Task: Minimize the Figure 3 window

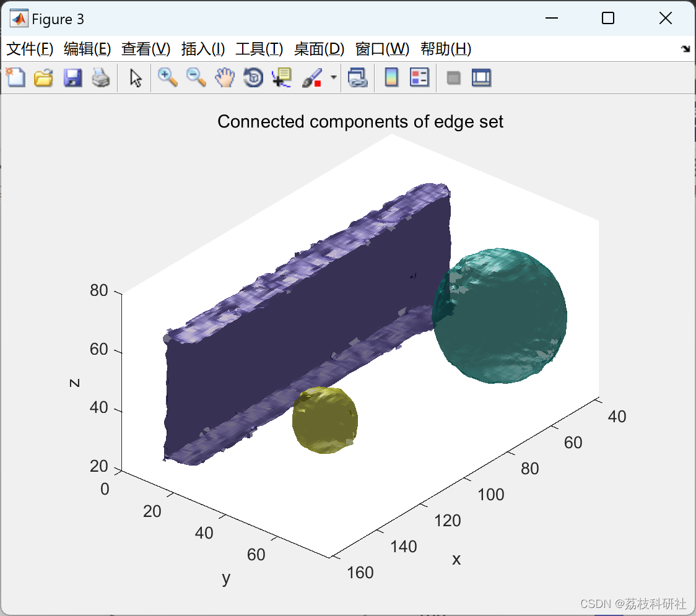Action: (551, 18)
